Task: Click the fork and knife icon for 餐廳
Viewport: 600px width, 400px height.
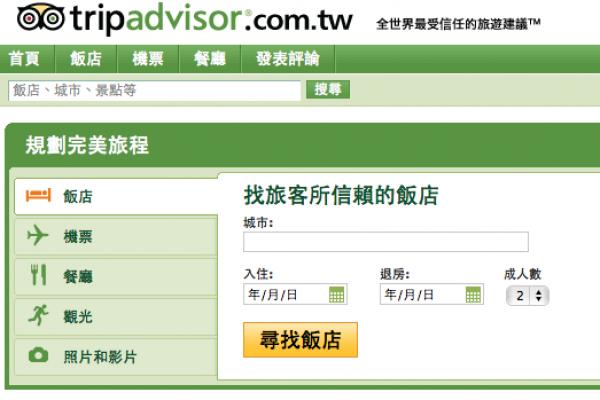Action: click(38, 275)
